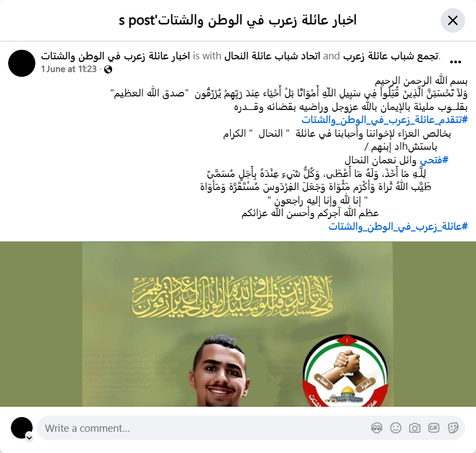This screenshot has height=453, width=476.
Task: Open the post author's profile picture
Action: point(22,63)
